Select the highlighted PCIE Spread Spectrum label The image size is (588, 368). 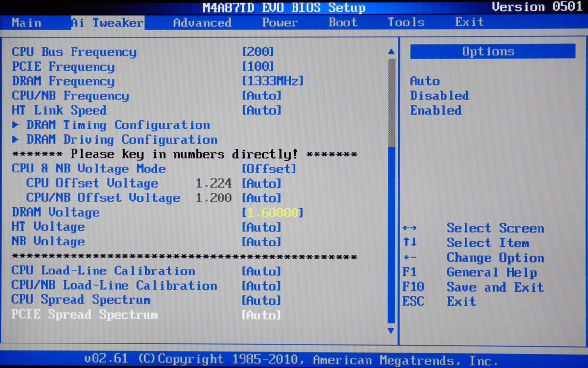coord(85,315)
